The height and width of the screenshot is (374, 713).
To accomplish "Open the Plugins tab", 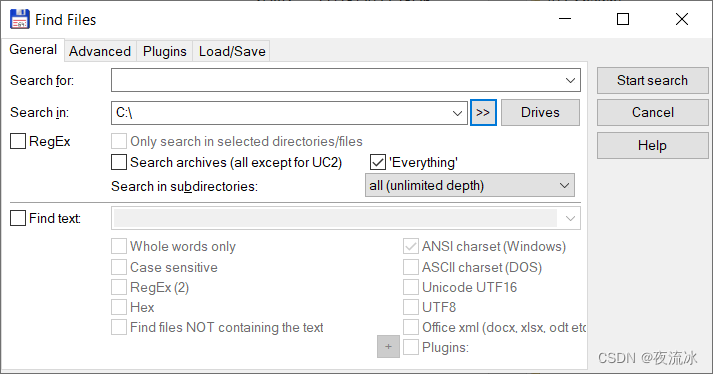I will tap(165, 51).
